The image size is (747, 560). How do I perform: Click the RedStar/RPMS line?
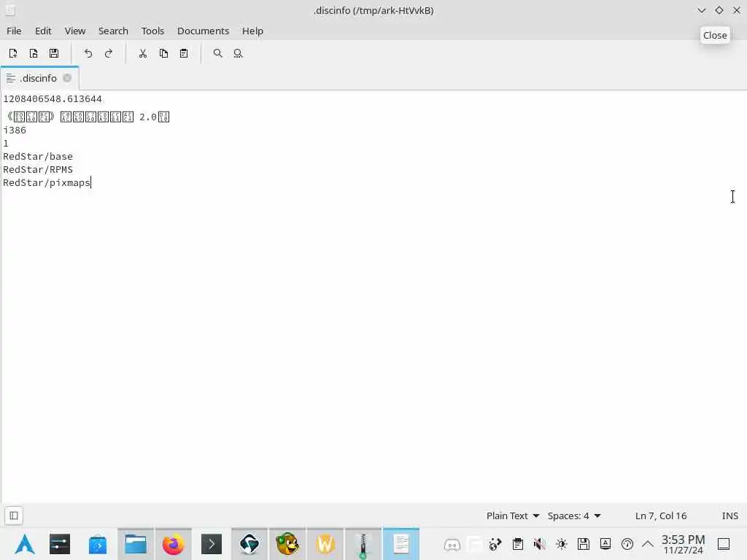pyautogui.click(x=38, y=169)
